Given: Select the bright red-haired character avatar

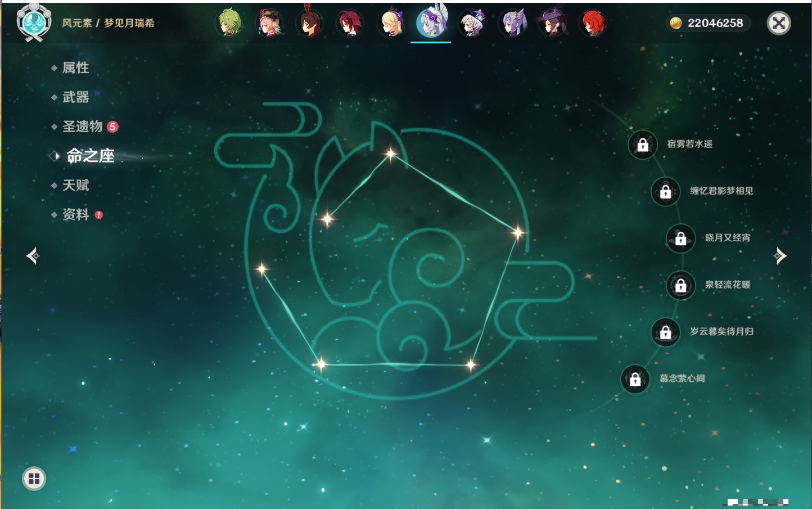Looking at the screenshot, I should click(593, 23).
